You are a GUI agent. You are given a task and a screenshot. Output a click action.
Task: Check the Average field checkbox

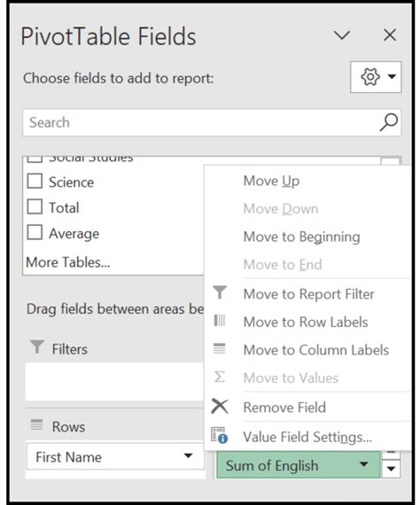35,232
